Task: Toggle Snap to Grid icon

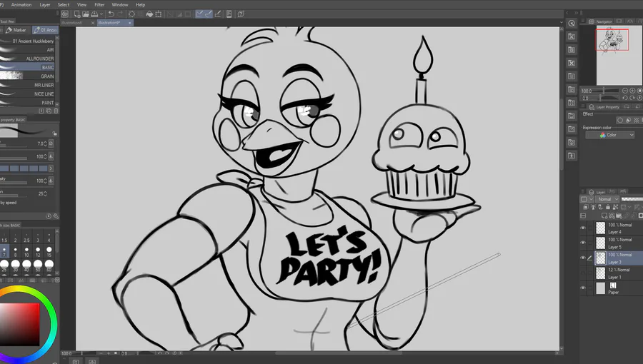Action: coord(218,14)
